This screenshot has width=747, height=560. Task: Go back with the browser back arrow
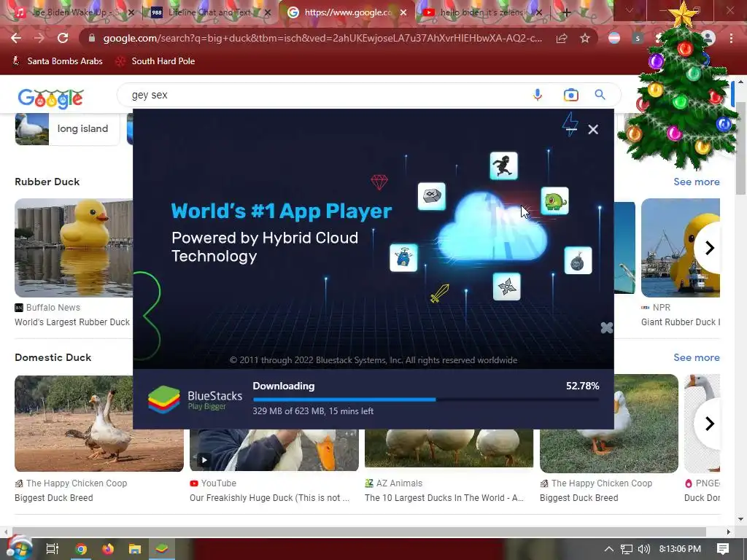(16, 38)
